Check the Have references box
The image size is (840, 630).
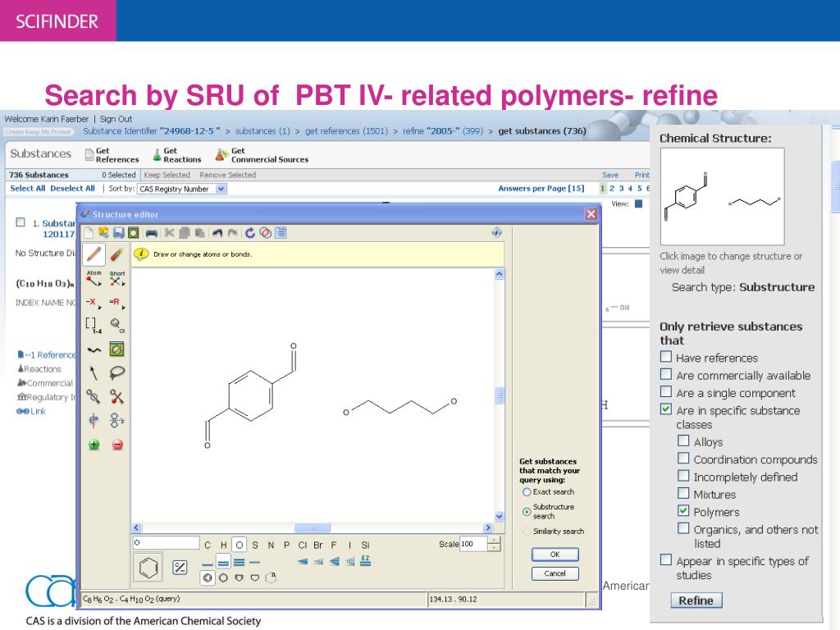tap(666, 357)
